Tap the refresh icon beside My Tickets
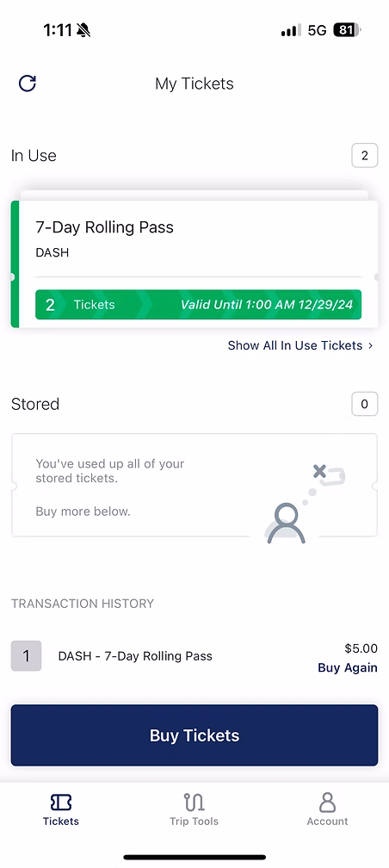 (x=28, y=84)
